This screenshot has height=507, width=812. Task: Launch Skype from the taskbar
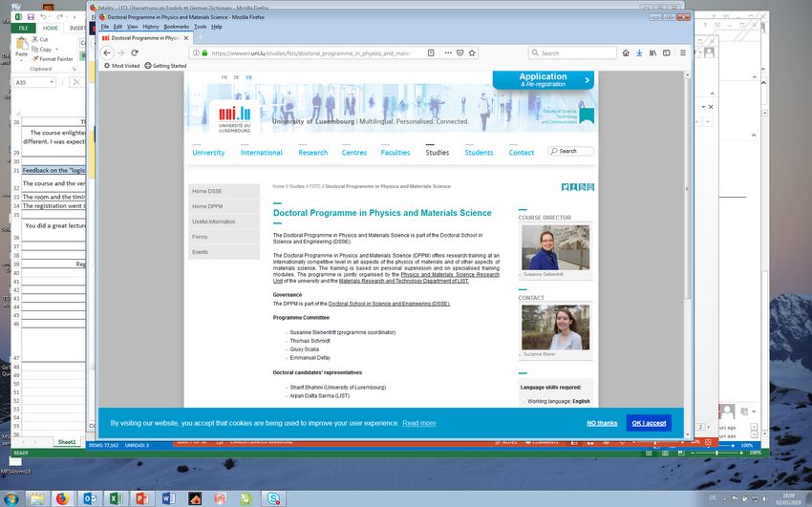point(273,498)
